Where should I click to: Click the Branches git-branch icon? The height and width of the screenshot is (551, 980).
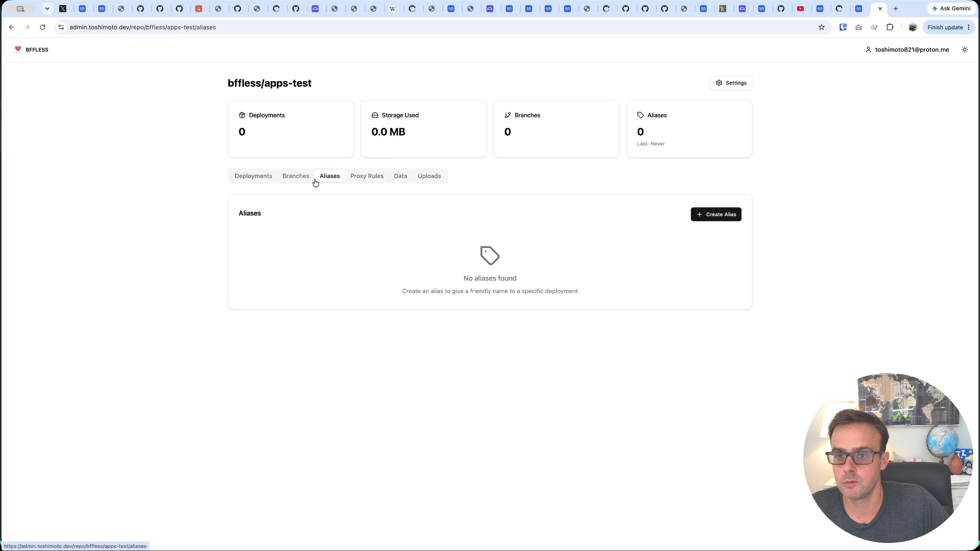click(508, 115)
